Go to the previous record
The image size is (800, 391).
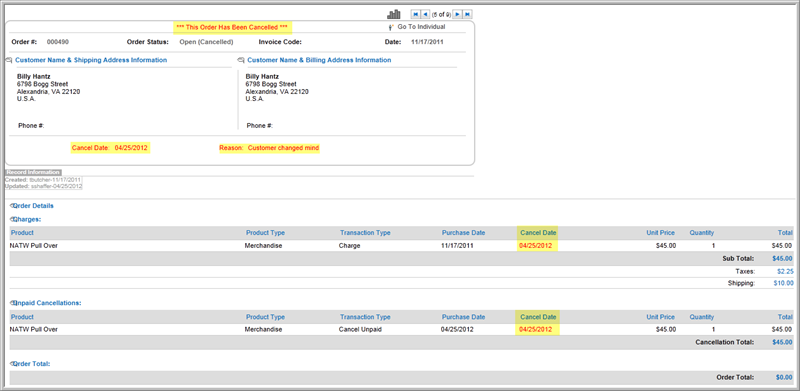pyautogui.click(x=426, y=14)
